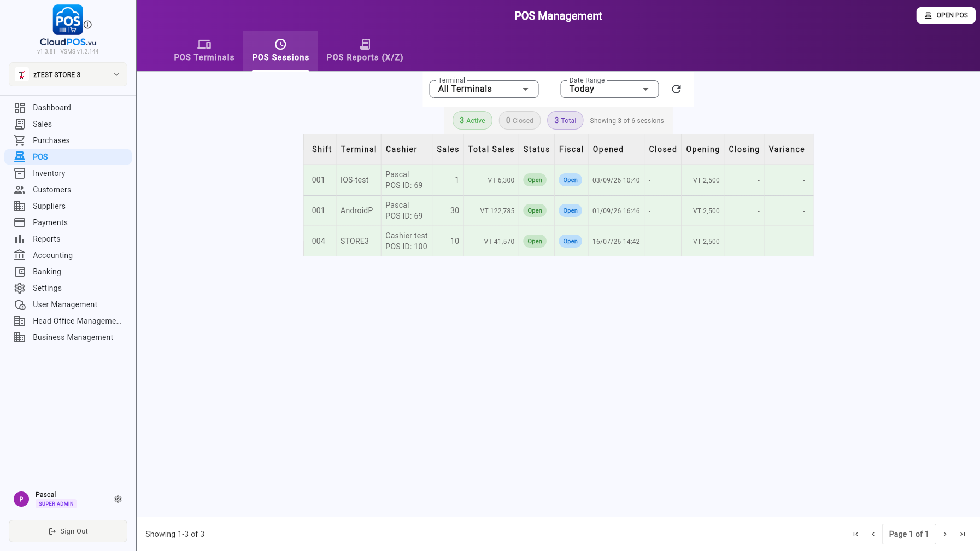The width and height of the screenshot is (980, 551).
Task: Switch to the POS Terminals tab
Action: coord(204,51)
